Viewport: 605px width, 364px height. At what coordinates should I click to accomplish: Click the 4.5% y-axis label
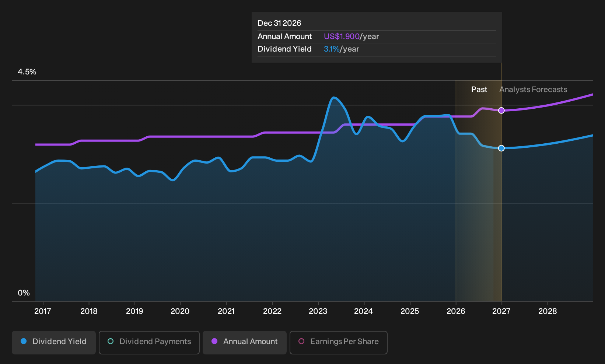[x=27, y=72]
